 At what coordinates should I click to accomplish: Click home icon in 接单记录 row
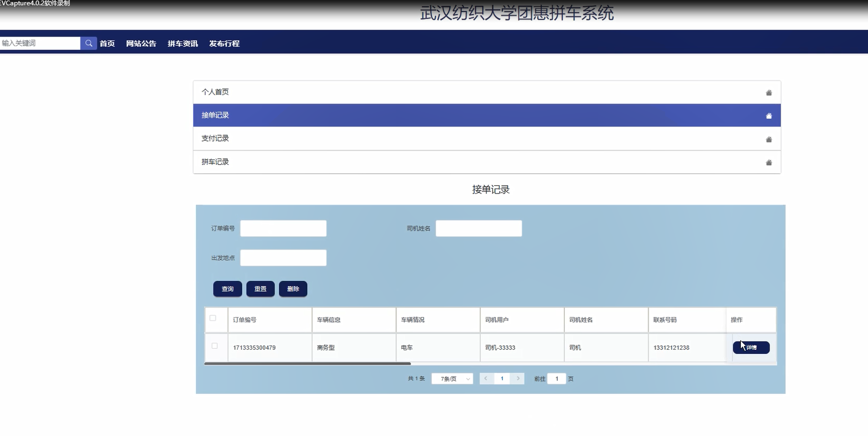pyautogui.click(x=768, y=116)
